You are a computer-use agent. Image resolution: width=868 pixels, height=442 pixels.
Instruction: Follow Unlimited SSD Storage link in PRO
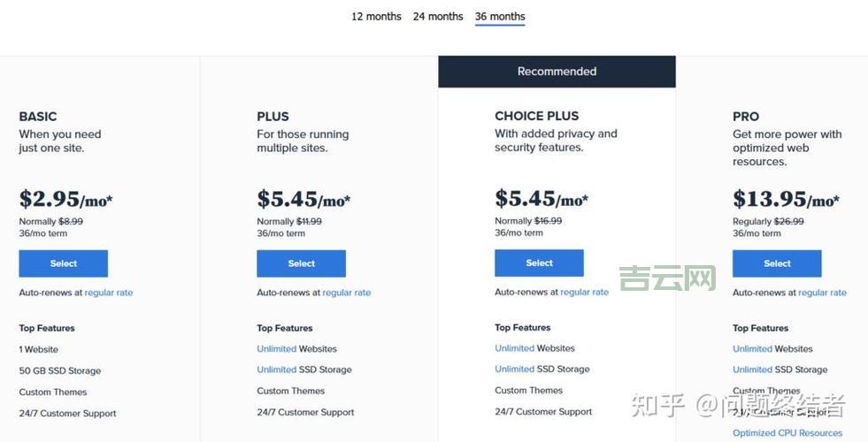753,370
